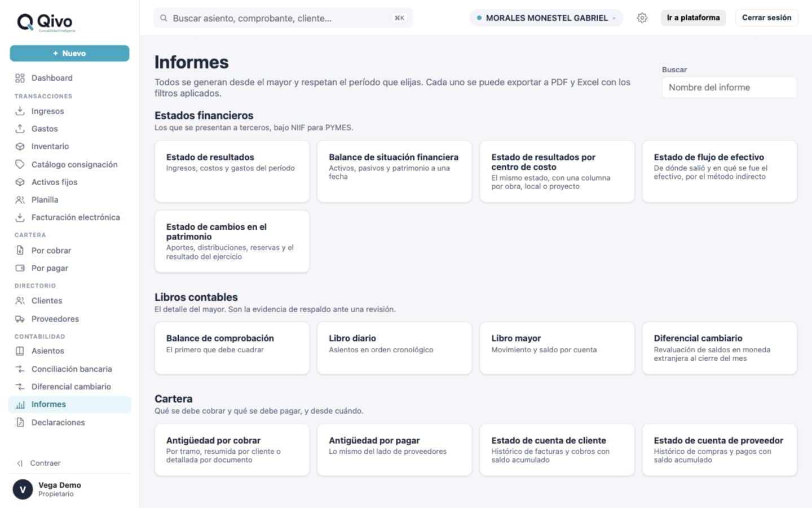Click the Por cobrar document icon
The height and width of the screenshot is (508, 812).
pos(20,250)
